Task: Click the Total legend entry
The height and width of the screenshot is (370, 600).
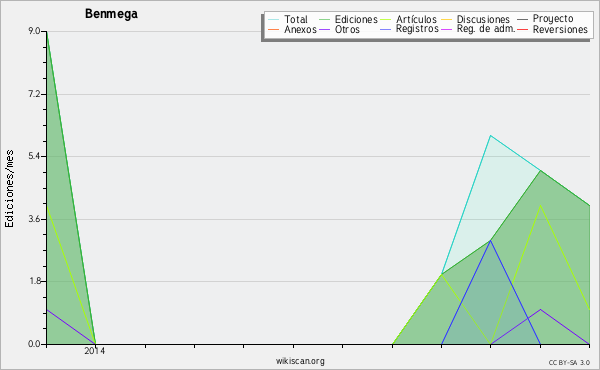Action: tap(295, 19)
